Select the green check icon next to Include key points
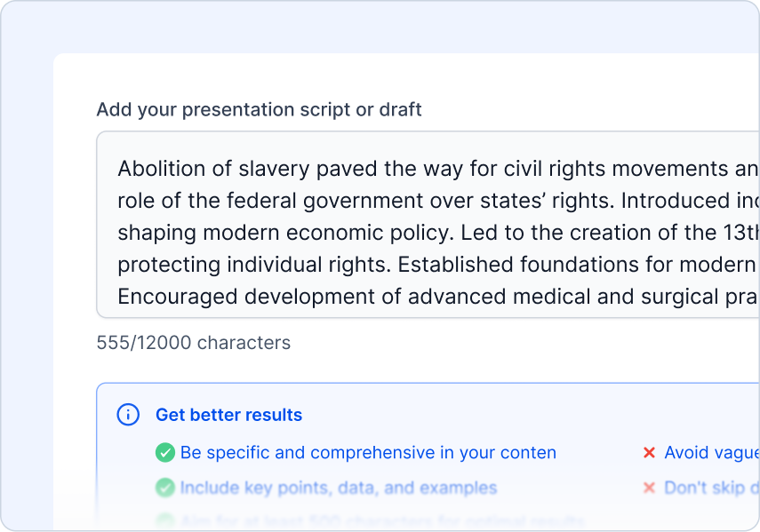Screen dimensions: 760x532 click(166, 488)
